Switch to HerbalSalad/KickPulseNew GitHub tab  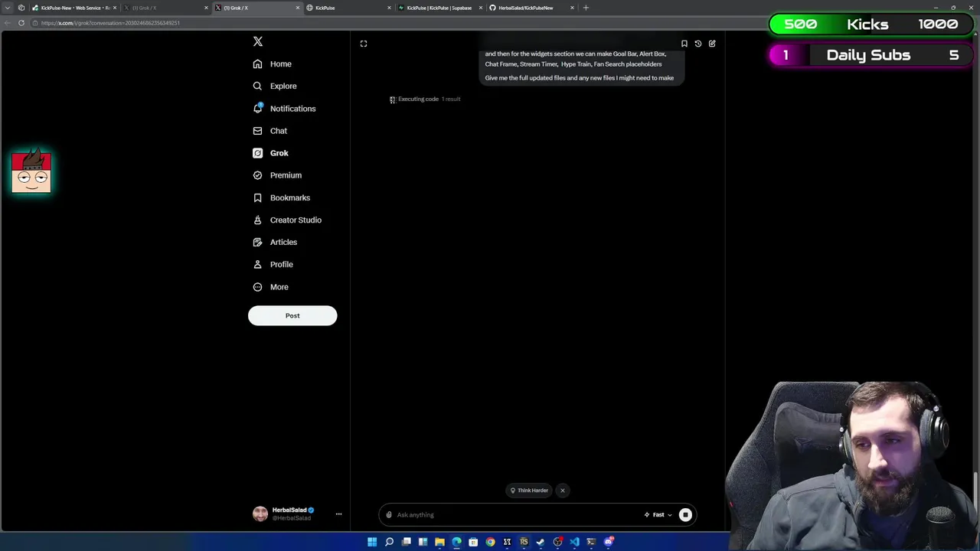[x=532, y=8]
